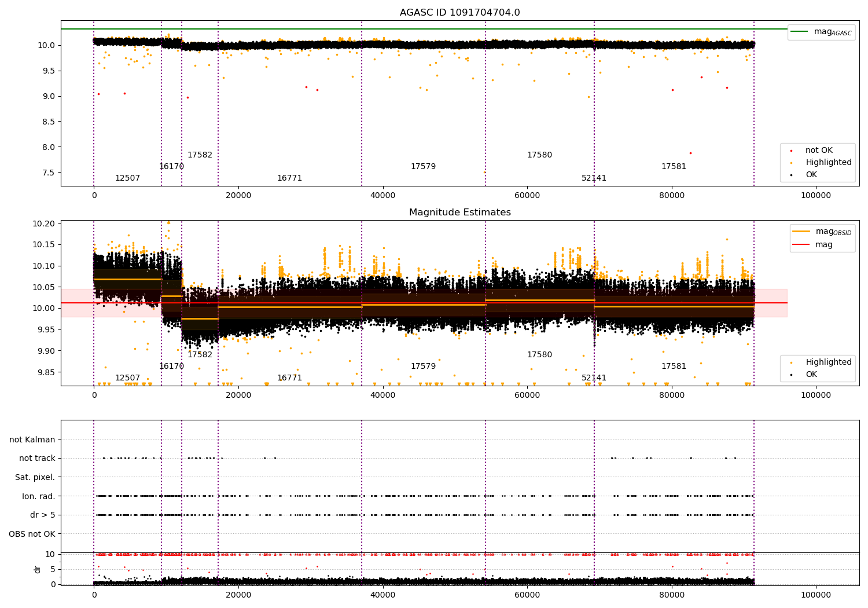Click OBSID 17580 label in Magnitude Estimates plot

[x=539, y=355]
